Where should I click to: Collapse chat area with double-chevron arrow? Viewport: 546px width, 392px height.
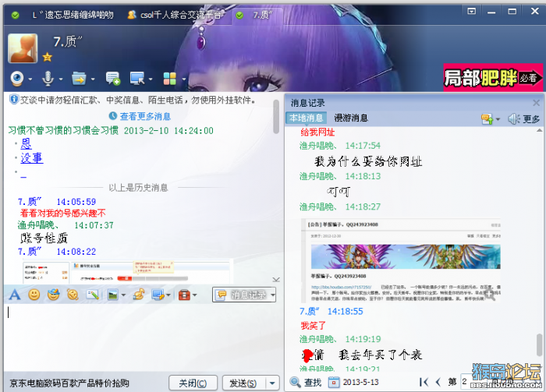click(276, 279)
